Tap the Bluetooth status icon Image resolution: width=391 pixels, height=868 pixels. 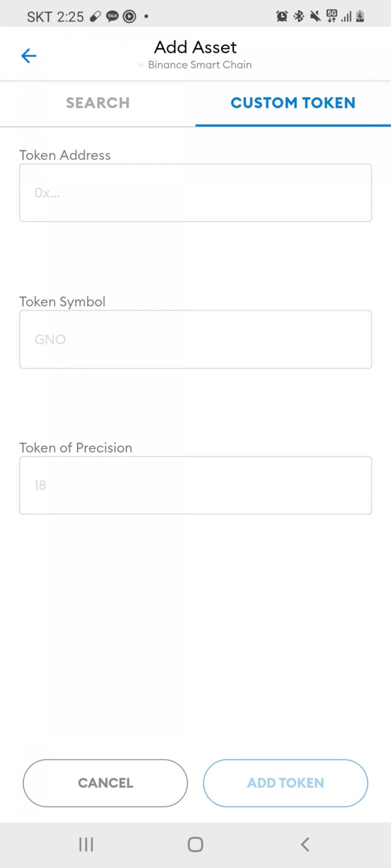tap(299, 17)
